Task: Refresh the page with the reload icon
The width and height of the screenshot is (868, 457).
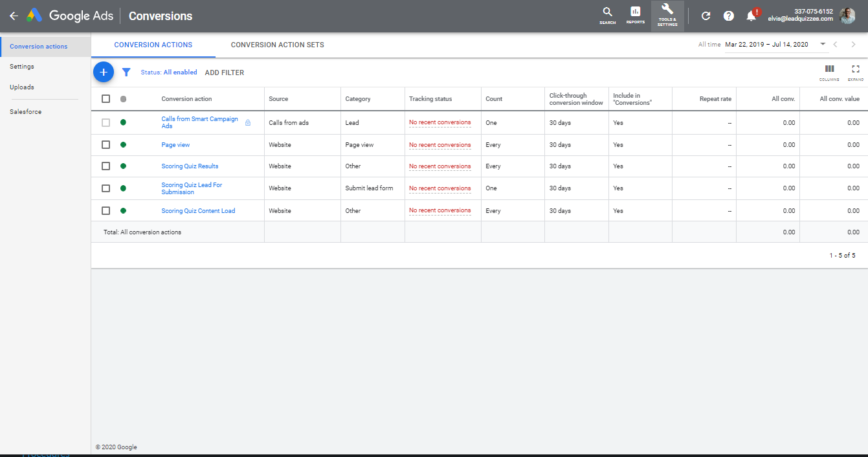Action: tap(706, 16)
